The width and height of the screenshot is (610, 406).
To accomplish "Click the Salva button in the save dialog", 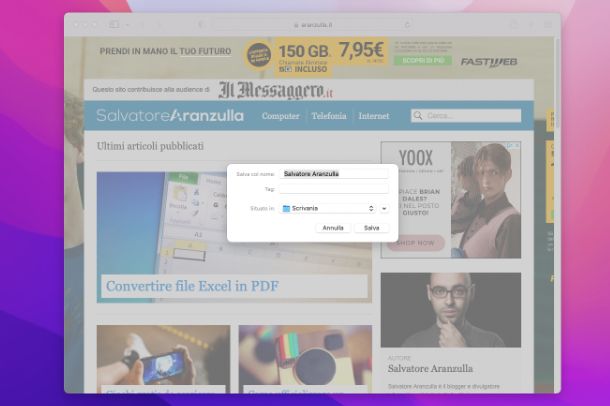I will (372, 228).
